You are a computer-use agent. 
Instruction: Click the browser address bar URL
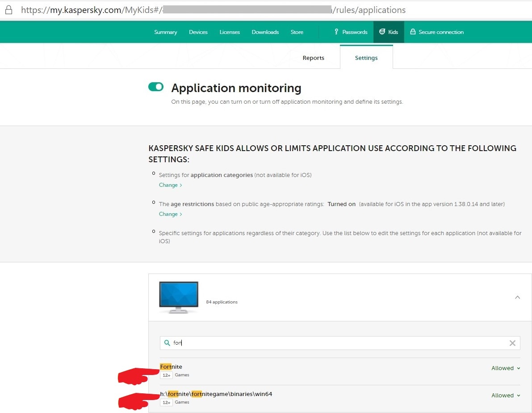pos(213,10)
